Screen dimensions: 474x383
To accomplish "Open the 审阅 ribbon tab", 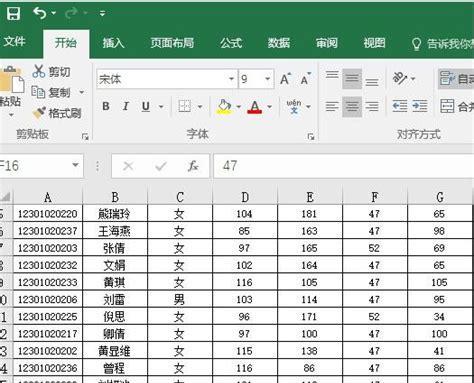I will pos(327,43).
